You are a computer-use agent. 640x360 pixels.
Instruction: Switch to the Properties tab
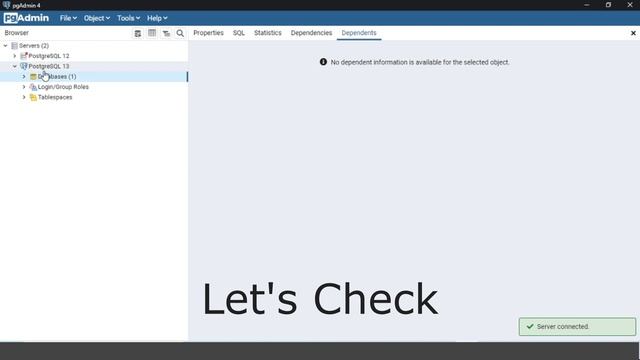(x=208, y=33)
